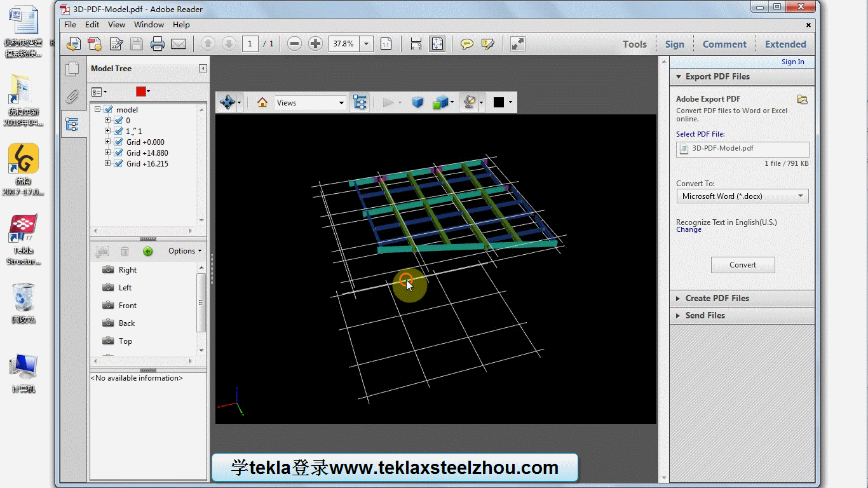Screen dimensions: 868x488
Task: Select the Front view entry
Action: click(128, 305)
